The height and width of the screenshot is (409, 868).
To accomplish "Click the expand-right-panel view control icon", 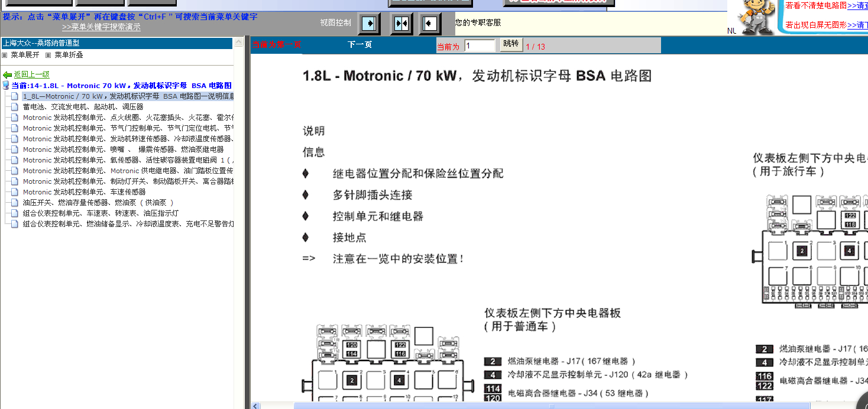I will point(370,24).
